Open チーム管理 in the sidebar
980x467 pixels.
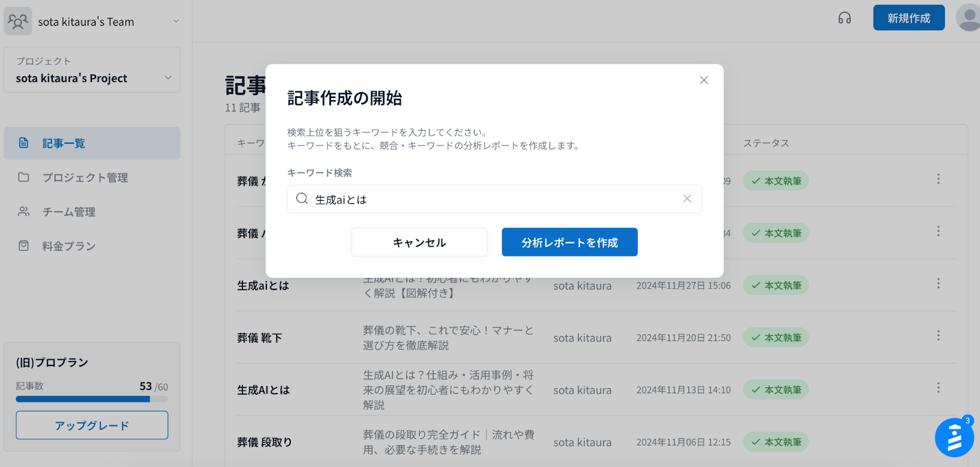click(x=92, y=212)
